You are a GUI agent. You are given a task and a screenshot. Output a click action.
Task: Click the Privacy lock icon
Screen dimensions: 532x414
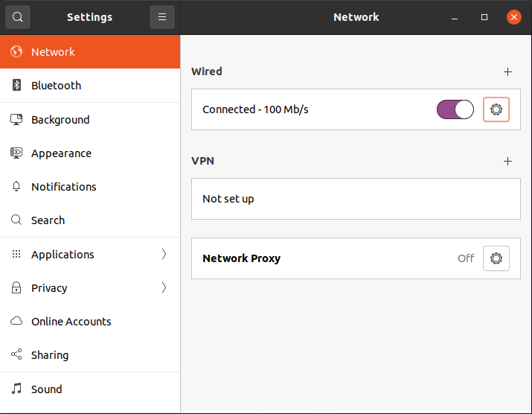16,287
